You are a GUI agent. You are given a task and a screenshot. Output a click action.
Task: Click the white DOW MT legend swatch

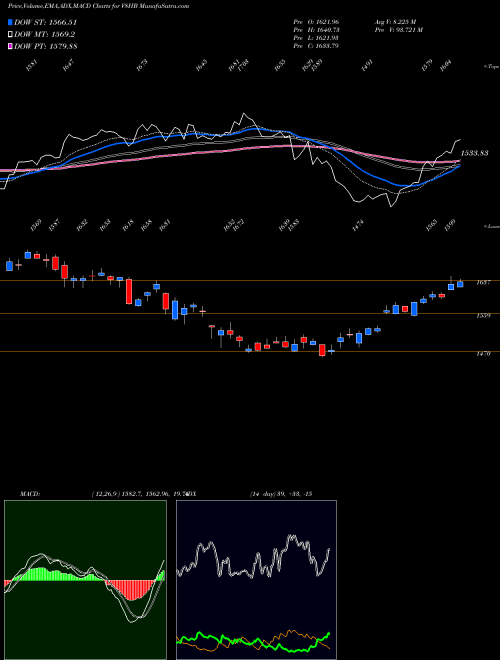[x=11, y=35]
